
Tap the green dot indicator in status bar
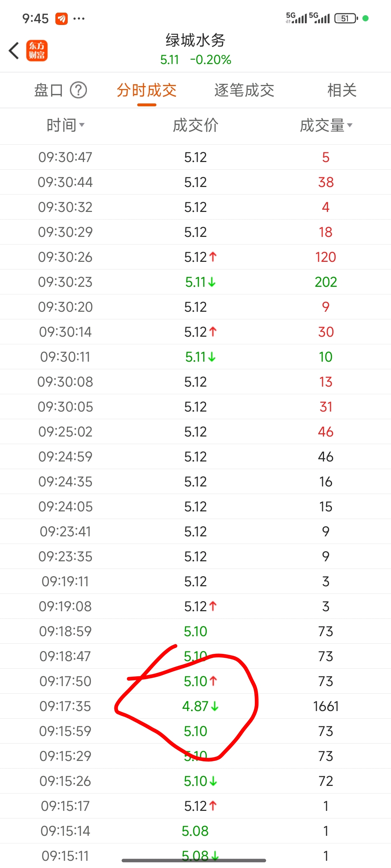point(366,18)
